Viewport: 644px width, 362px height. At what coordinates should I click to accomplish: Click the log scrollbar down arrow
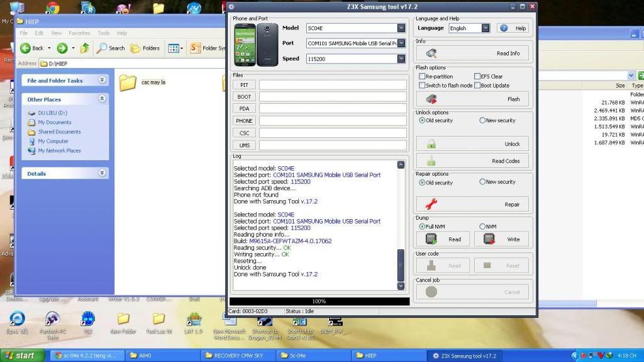401,286
